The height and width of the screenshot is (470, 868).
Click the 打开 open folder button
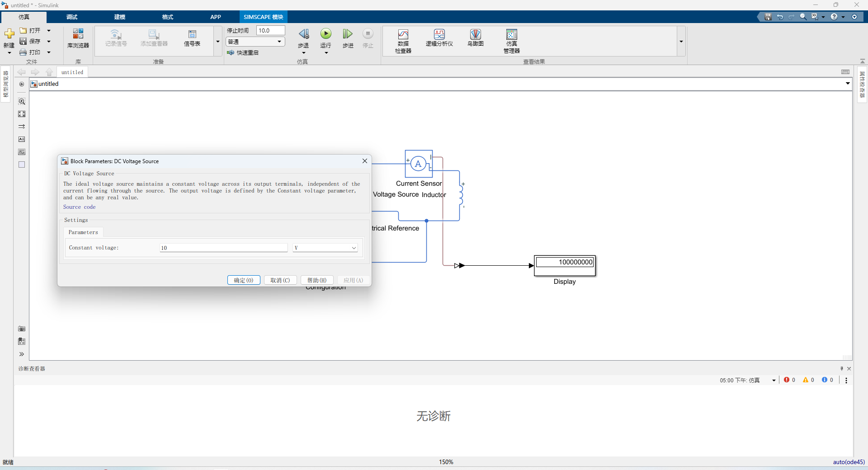(30, 30)
